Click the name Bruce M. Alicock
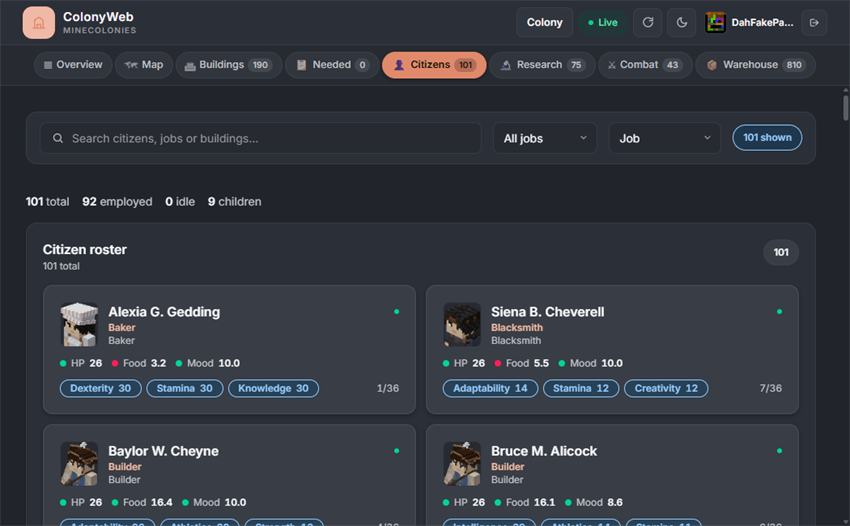850x526 pixels. [x=544, y=451]
